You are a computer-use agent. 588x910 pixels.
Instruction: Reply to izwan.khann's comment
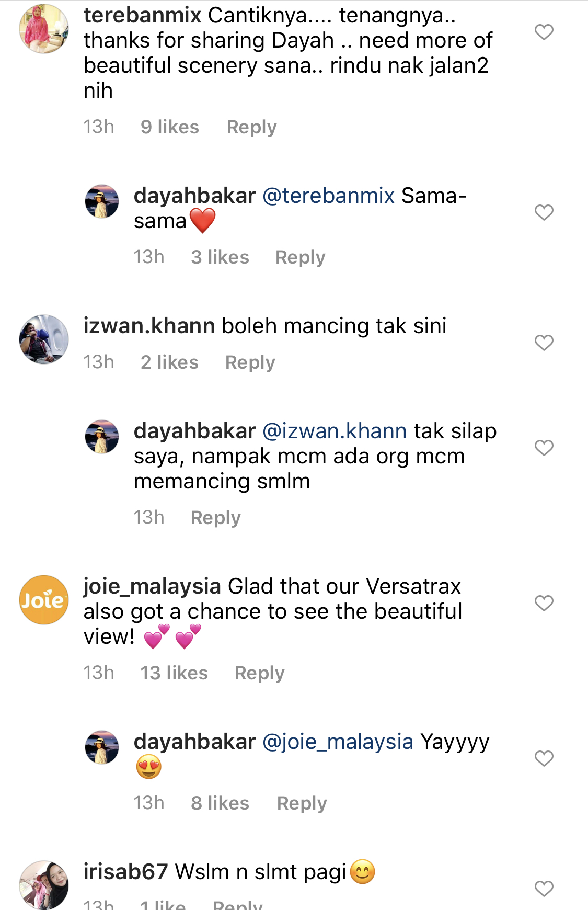tap(250, 362)
